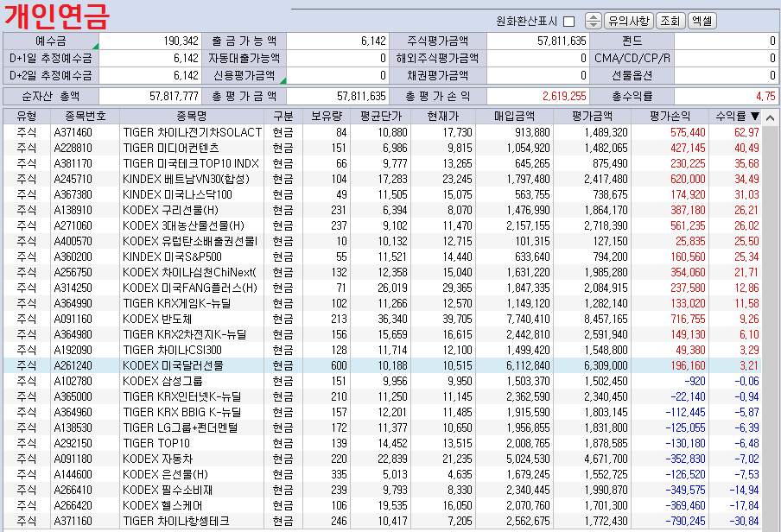Click the 출금가능액 value 6,142
781x532 pixels.
coord(373,41)
